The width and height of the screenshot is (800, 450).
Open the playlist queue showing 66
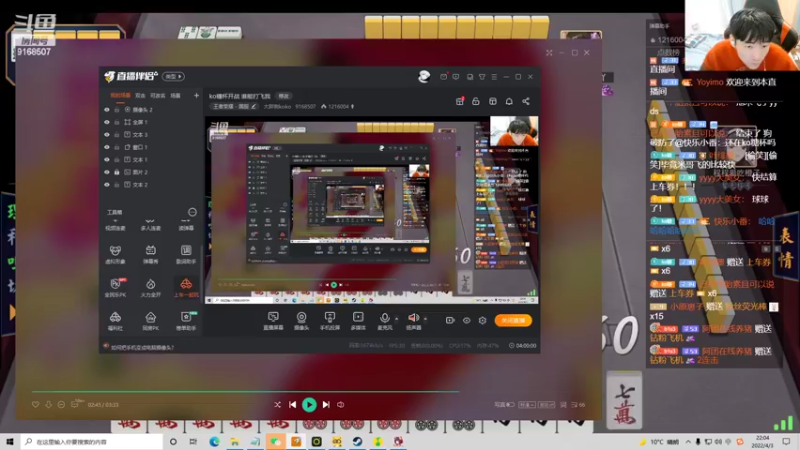pos(578,405)
